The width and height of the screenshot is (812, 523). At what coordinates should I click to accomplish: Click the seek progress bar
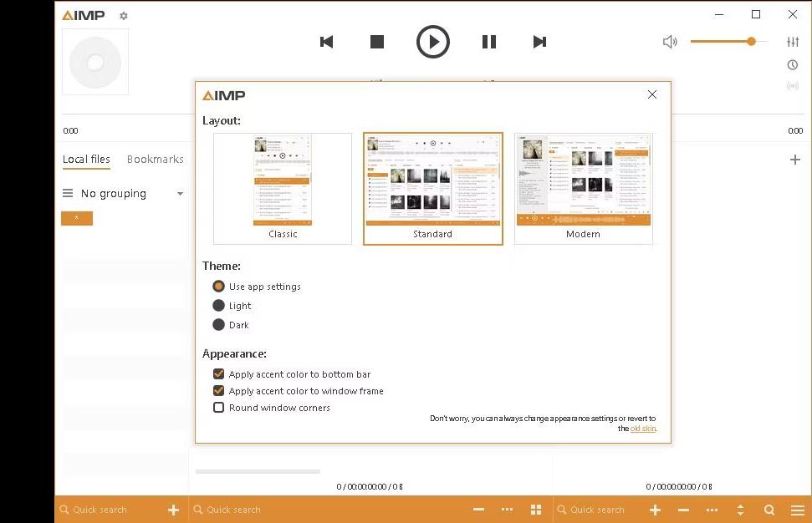[x=432, y=114]
